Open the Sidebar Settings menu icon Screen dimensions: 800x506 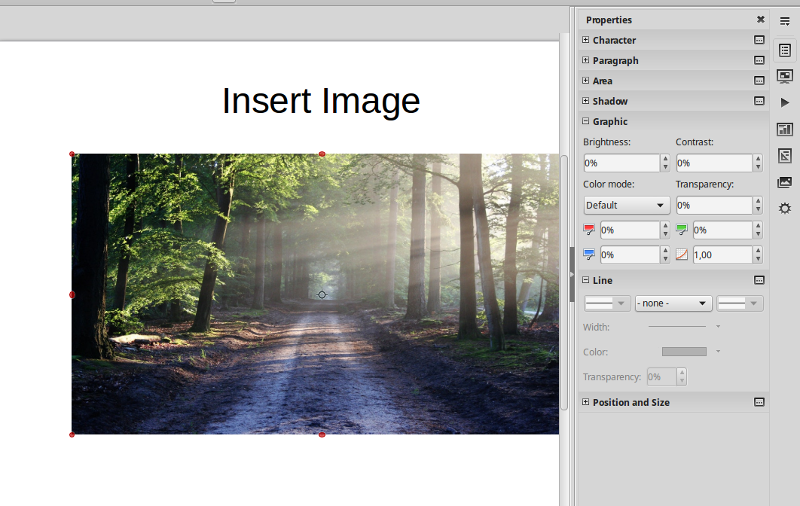point(785,20)
